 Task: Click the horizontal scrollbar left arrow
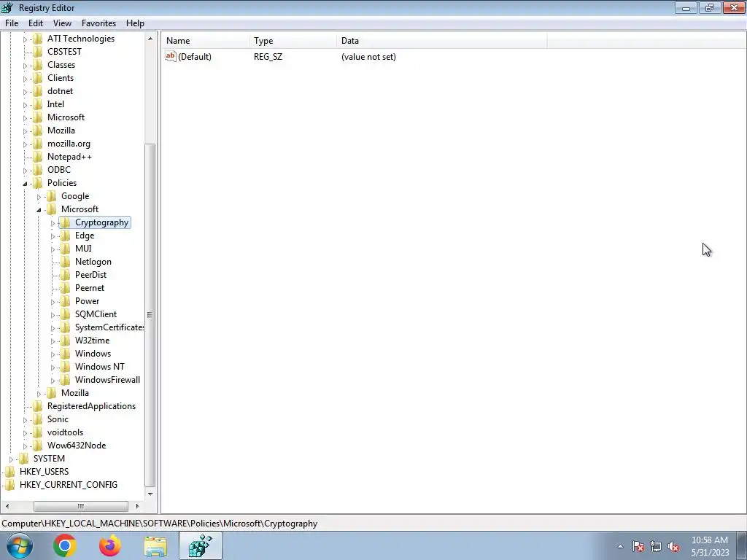pyautogui.click(x=7, y=506)
